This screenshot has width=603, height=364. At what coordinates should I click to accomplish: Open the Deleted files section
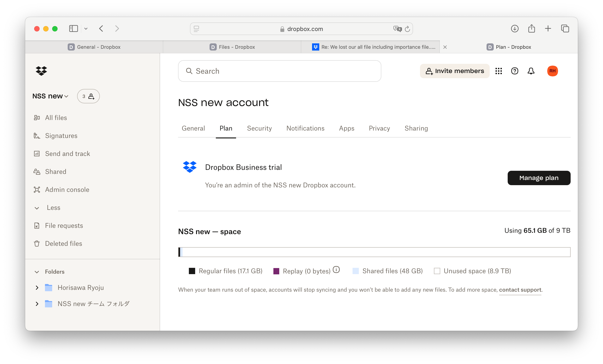click(x=64, y=244)
